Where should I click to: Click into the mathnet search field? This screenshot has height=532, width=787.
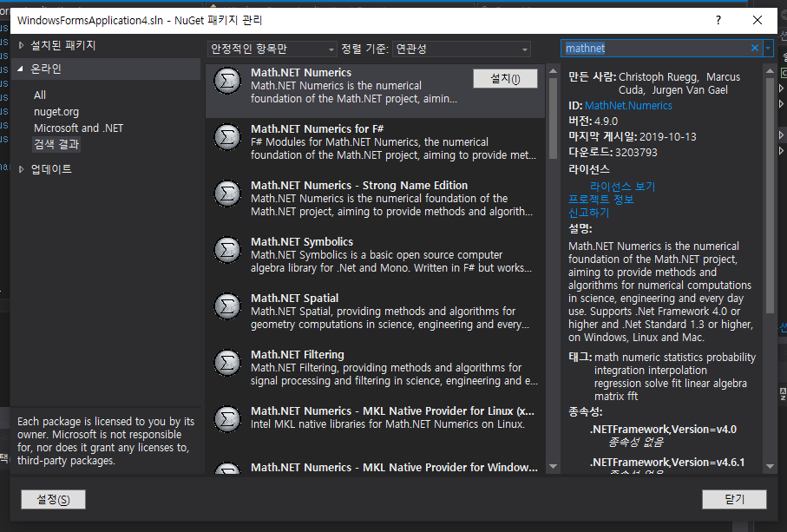tap(655, 49)
